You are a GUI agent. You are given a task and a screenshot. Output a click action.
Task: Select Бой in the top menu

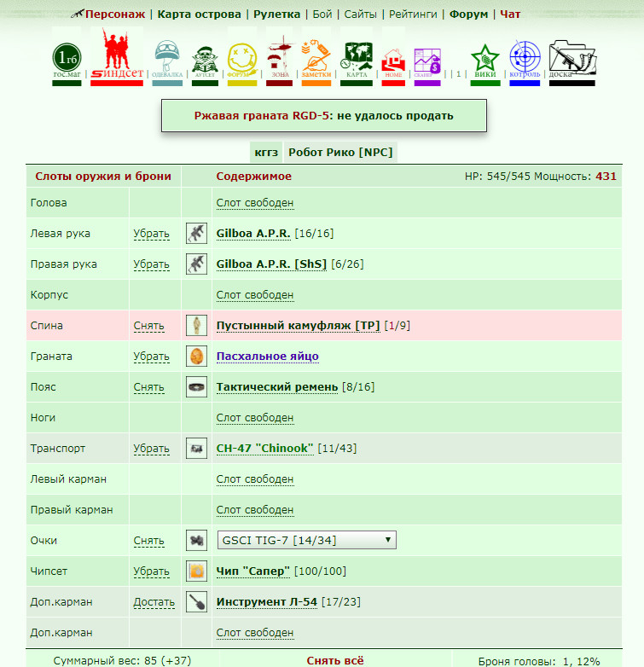[x=322, y=14]
